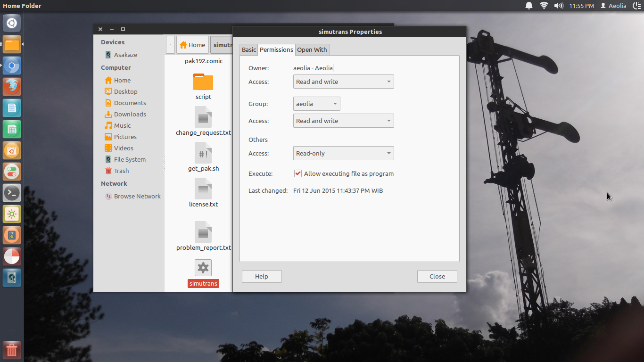Open the Downloads folder in the sidebar
The height and width of the screenshot is (362, 644).
129,114
